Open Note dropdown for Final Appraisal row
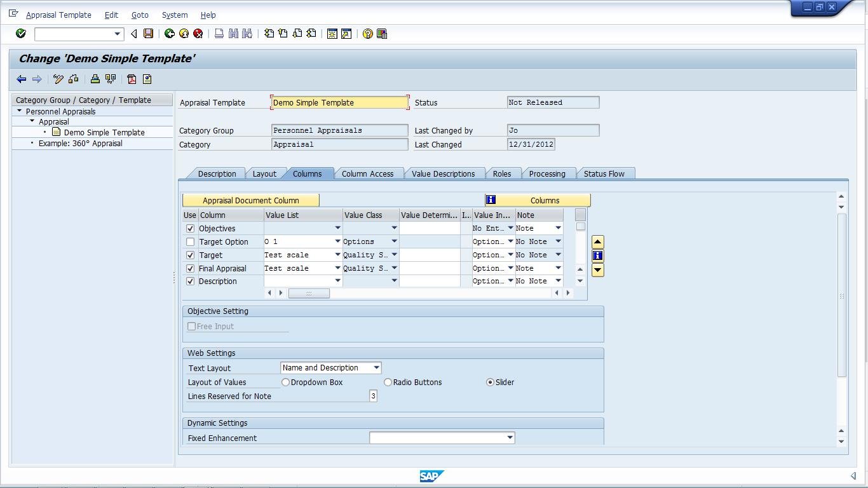The height and width of the screenshot is (488, 868). click(x=558, y=268)
